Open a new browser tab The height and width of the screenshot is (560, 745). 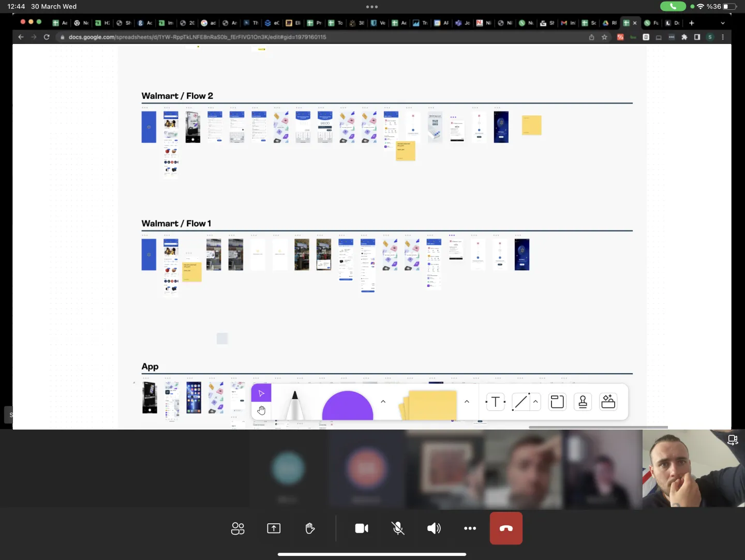pos(692,23)
